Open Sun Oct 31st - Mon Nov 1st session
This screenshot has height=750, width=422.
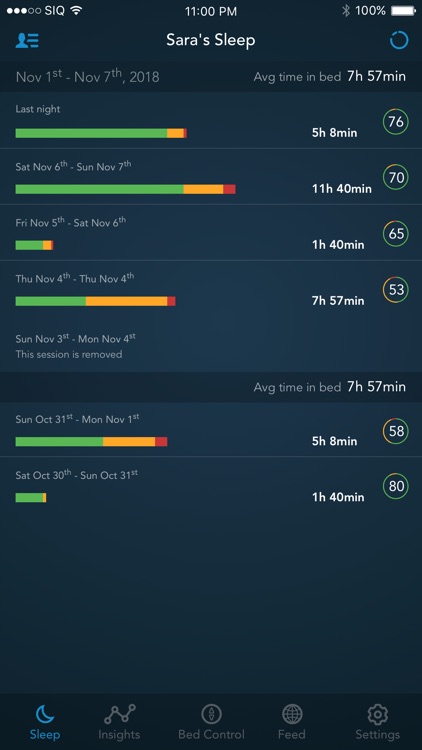pos(211,430)
